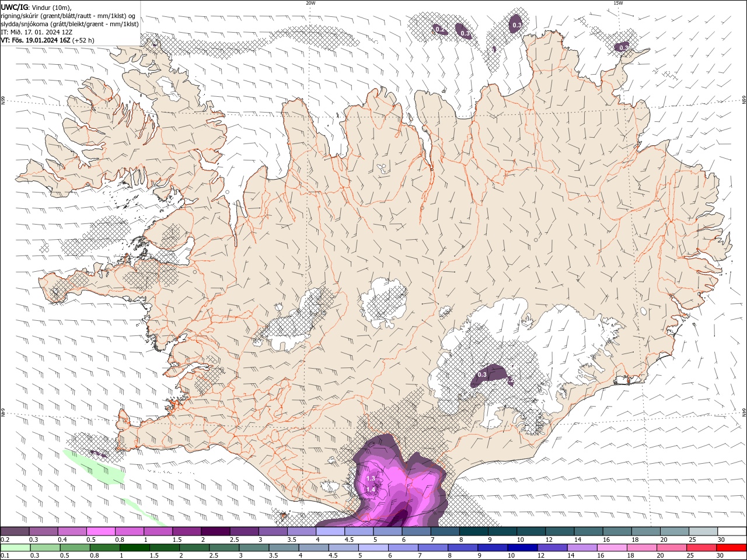Select the upper legend swatch labeled 2.5
Screen dimensions: 747x560
tap(244, 531)
